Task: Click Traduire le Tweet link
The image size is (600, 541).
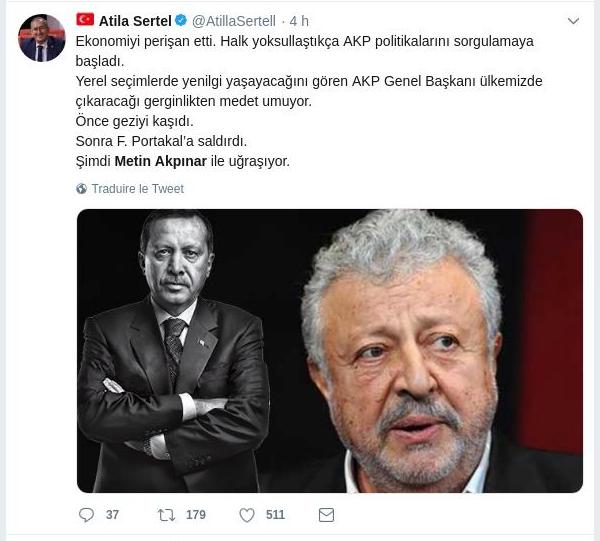Action: (138, 189)
